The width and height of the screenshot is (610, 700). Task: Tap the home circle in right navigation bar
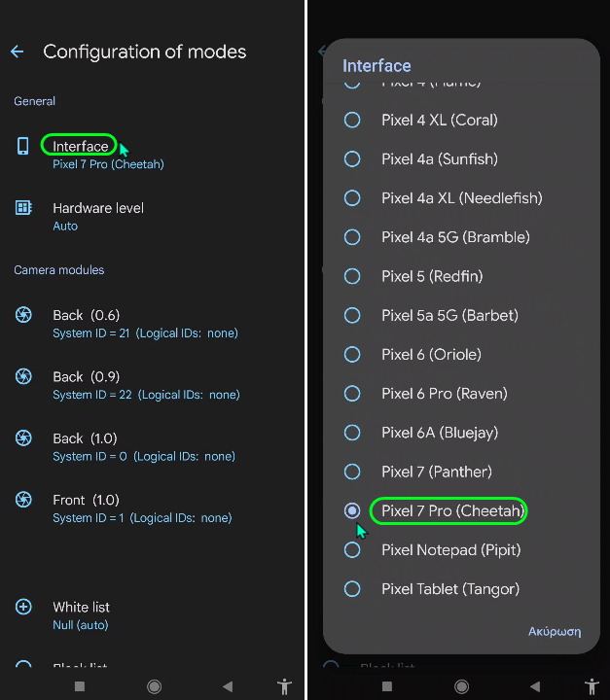click(461, 686)
